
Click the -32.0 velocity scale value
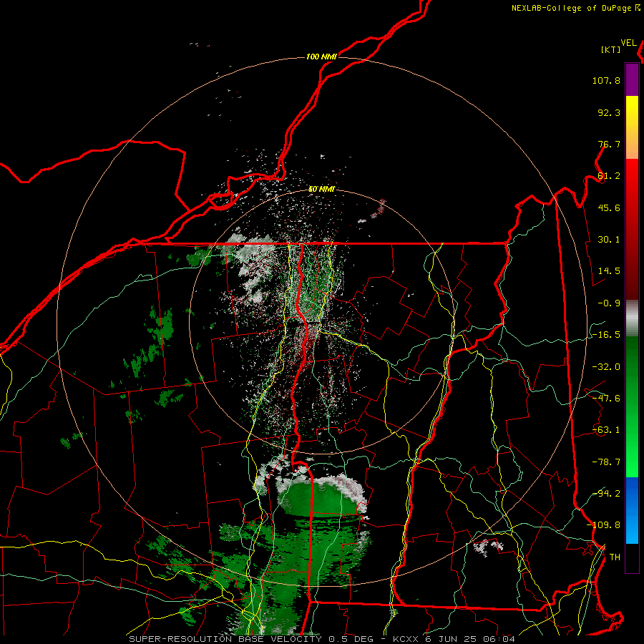pyautogui.click(x=606, y=367)
